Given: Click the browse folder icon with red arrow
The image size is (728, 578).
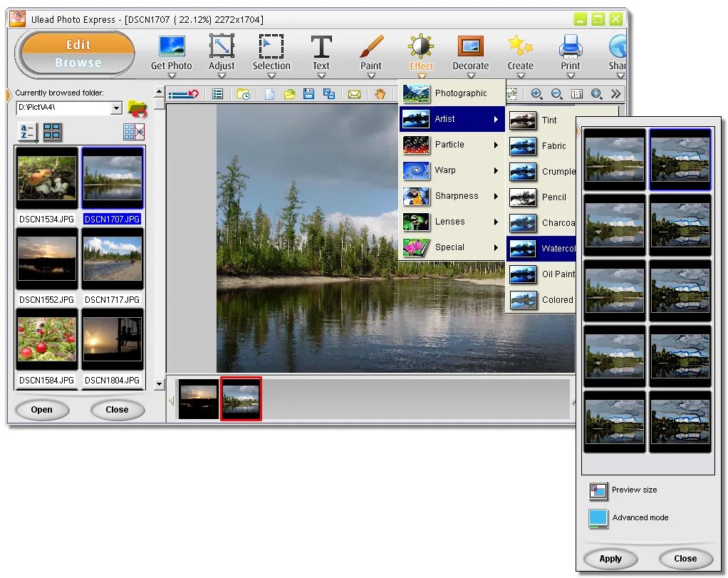Looking at the screenshot, I should (x=137, y=109).
